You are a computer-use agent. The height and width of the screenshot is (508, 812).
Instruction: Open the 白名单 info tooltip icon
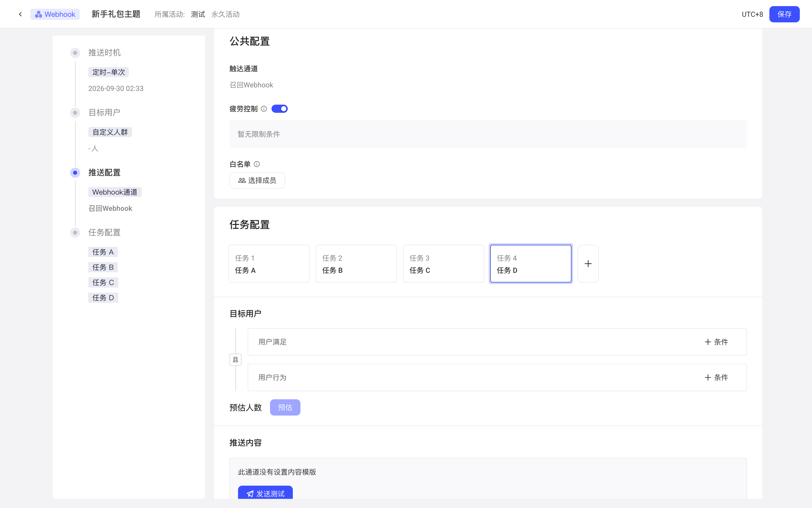tap(257, 164)
